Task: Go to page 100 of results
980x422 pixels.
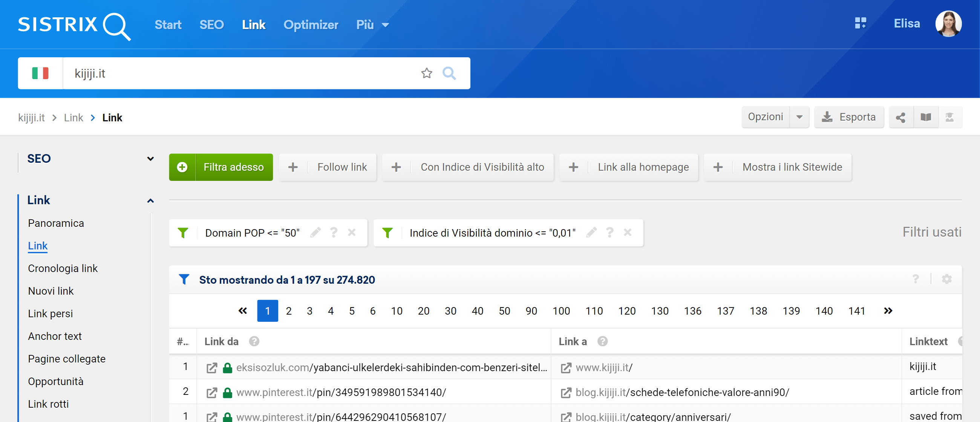Action: [561, 310]
